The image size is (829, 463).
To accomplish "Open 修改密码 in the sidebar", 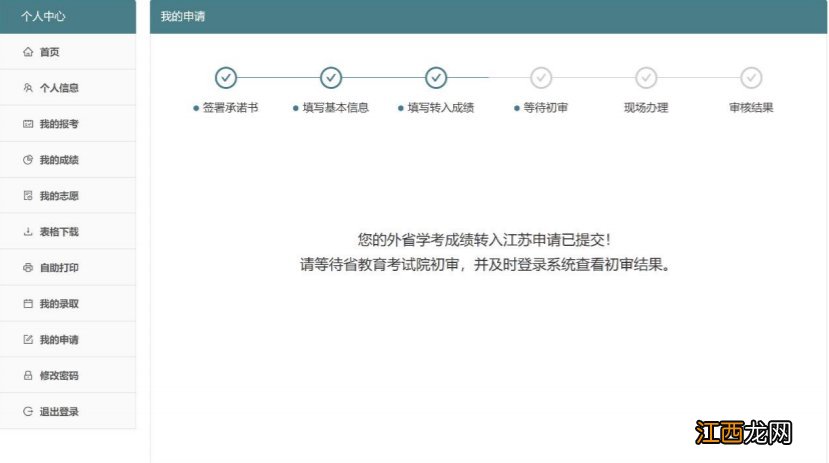I will pos(68,375).
